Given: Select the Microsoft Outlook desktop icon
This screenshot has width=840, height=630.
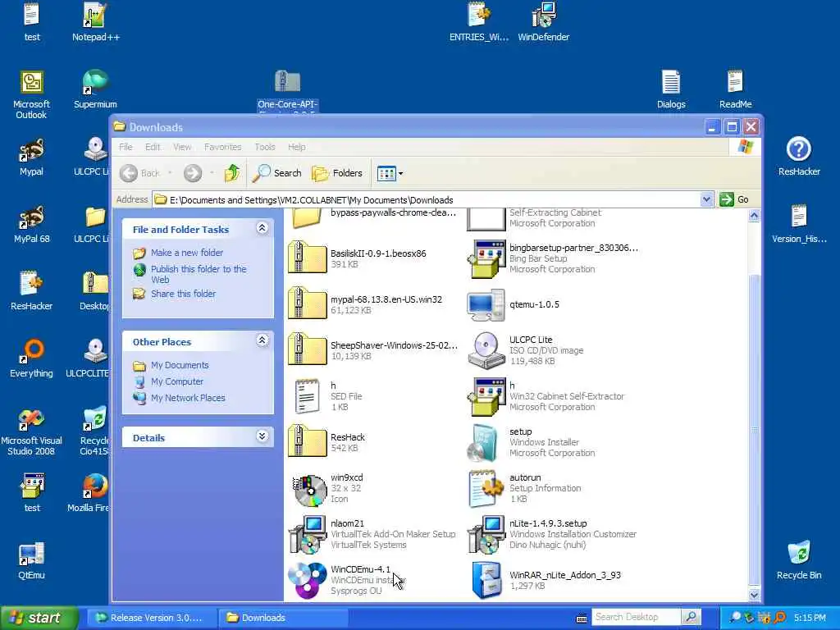Looking at the screenshot, I should coord(31,94).
